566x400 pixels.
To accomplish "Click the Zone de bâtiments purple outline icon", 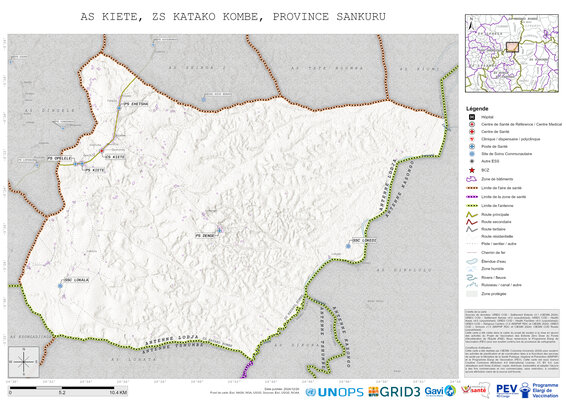I will (471, 179).
